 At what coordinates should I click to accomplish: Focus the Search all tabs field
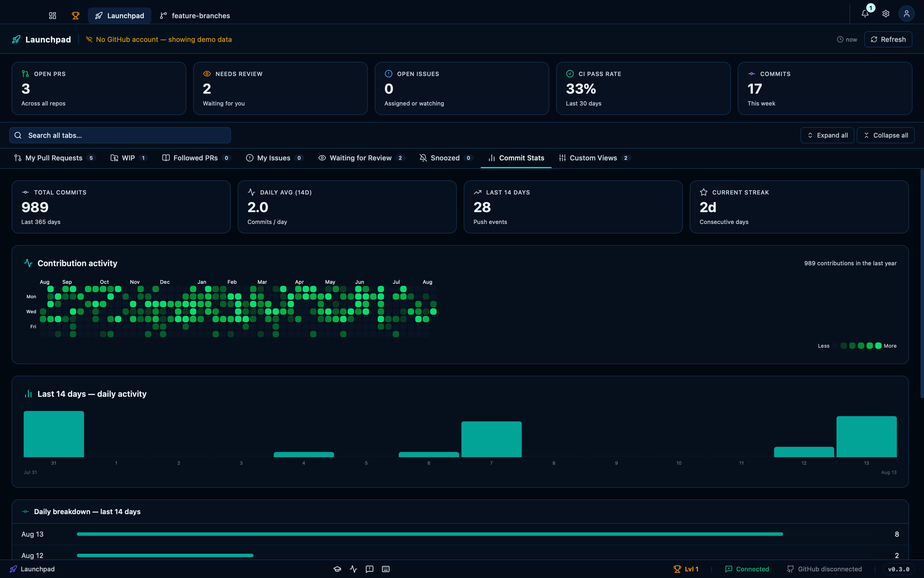click(120, 135)
